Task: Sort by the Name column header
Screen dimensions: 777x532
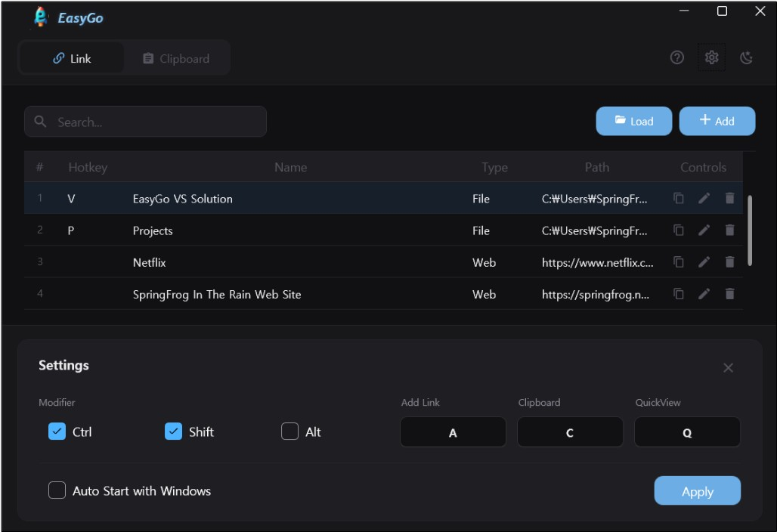Action: (x=291, y=168)
